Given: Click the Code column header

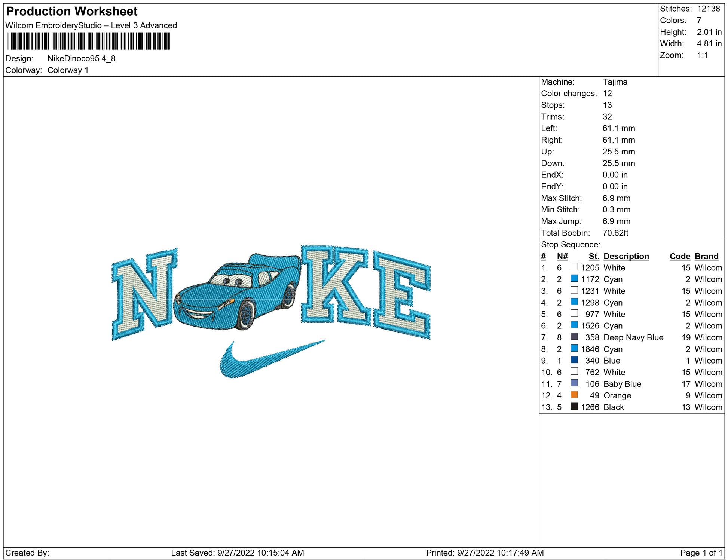Looking at the screenshot, I should click(x=679, y=256).
